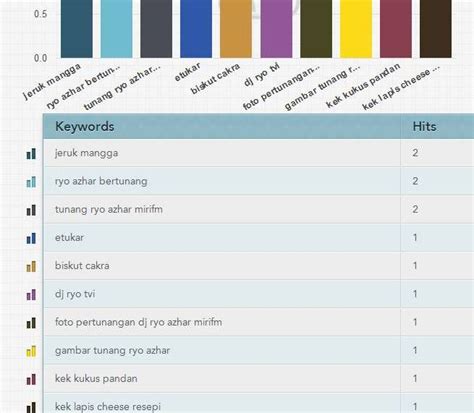The height and width of the screenshot is (413, 474).
Task: Click the purple dj ryo tvi bar
Action: [x=276, y=29]
